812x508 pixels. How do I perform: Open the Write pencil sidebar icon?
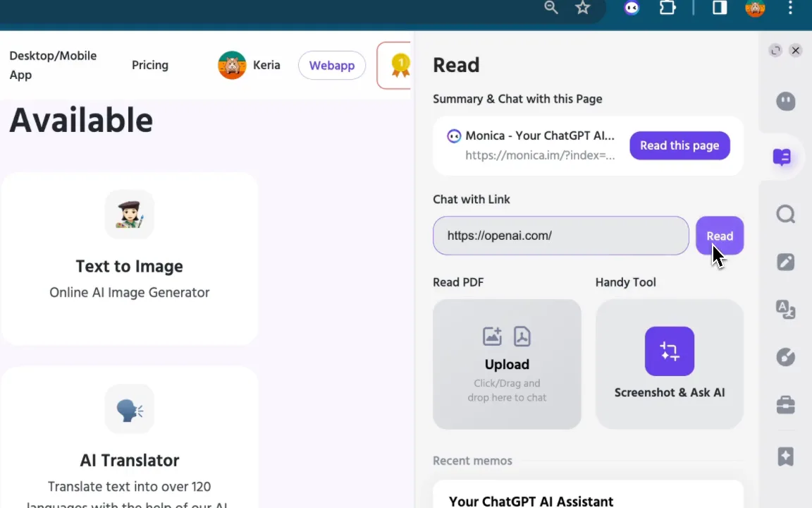pyautogui.click(x=786, y=262)
